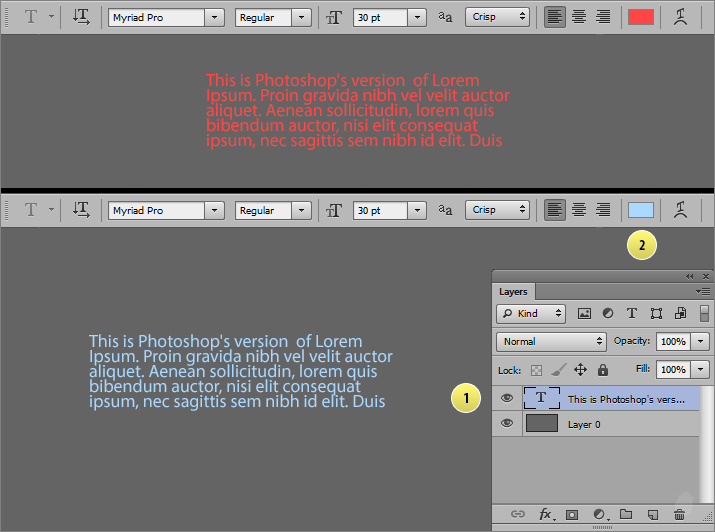Image resolution: width=715 pixels, height=532 pixels.
Task: Create a new layer group folder
Action: 626,514
